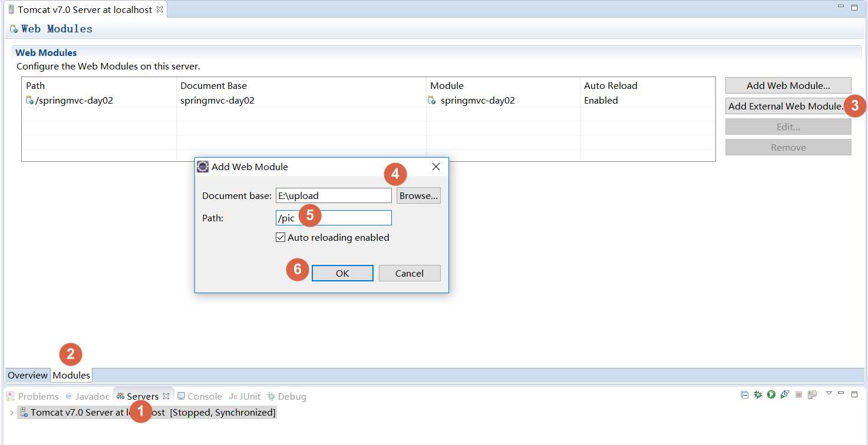The width and height of the screenshot is (868, 445).
Task: Click the Document Base column header
Action: tap(301, 85)
